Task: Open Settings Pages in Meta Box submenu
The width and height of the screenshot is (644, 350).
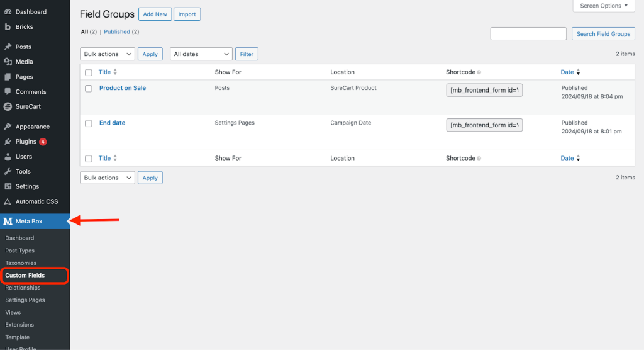Action: [x=25, y=300]
